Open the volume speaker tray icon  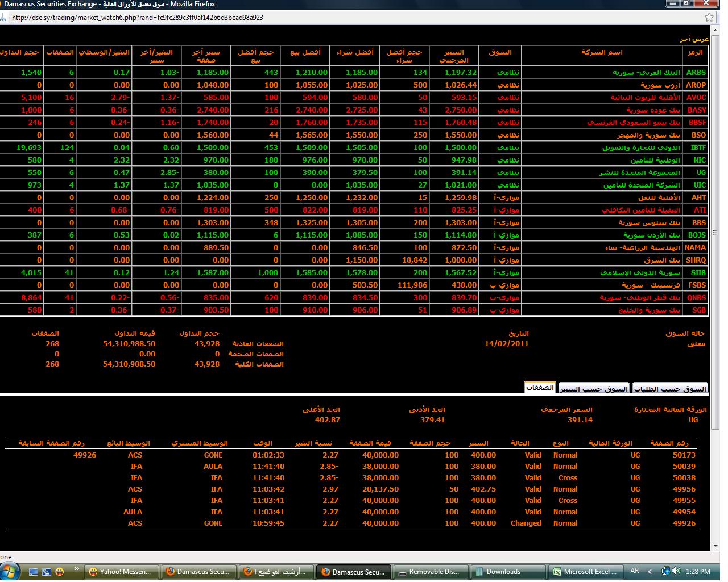pos(676,571)
